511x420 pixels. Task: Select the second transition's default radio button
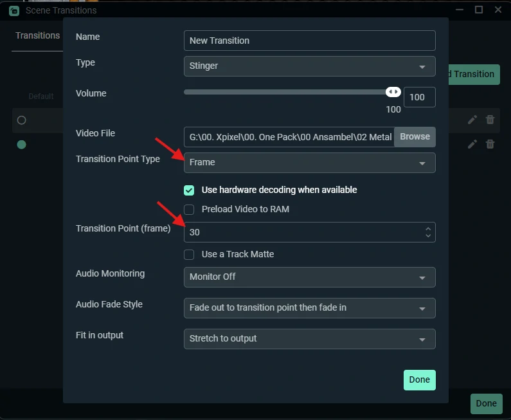point(21,145)
